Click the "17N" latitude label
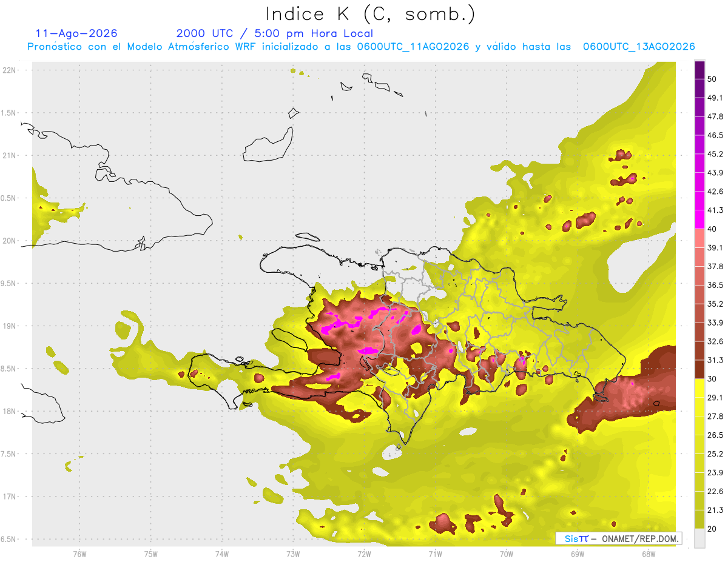Screen dimensions: 728x562 8,497
